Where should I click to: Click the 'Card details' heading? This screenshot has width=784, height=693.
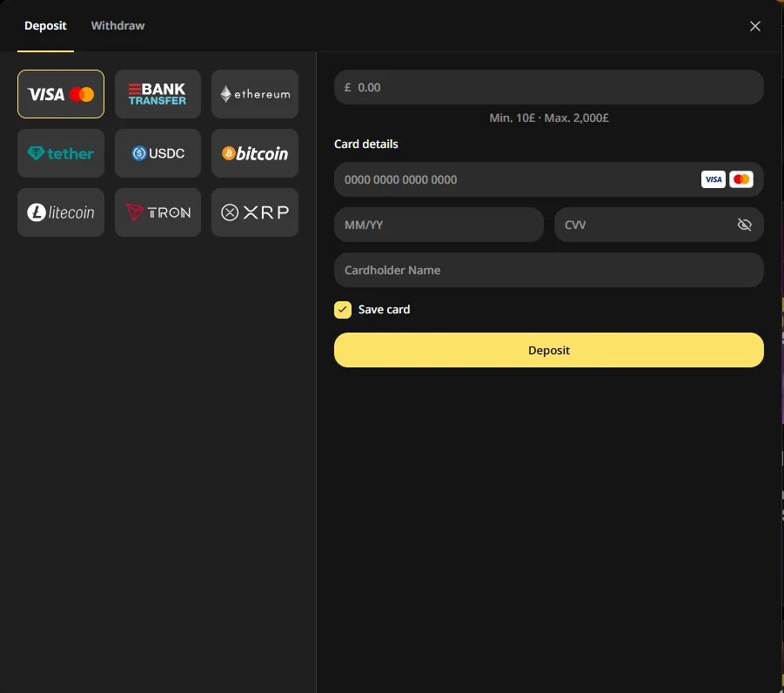366,145
